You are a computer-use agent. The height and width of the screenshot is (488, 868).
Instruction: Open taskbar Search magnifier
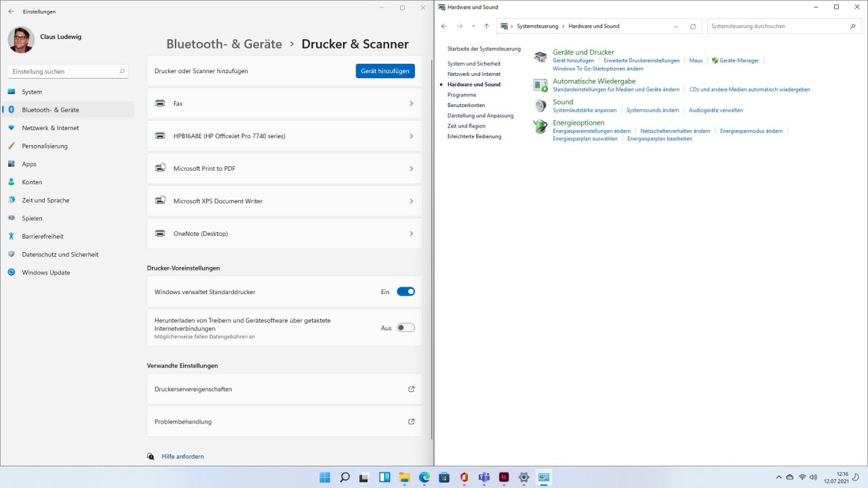[x=344, y=477]
